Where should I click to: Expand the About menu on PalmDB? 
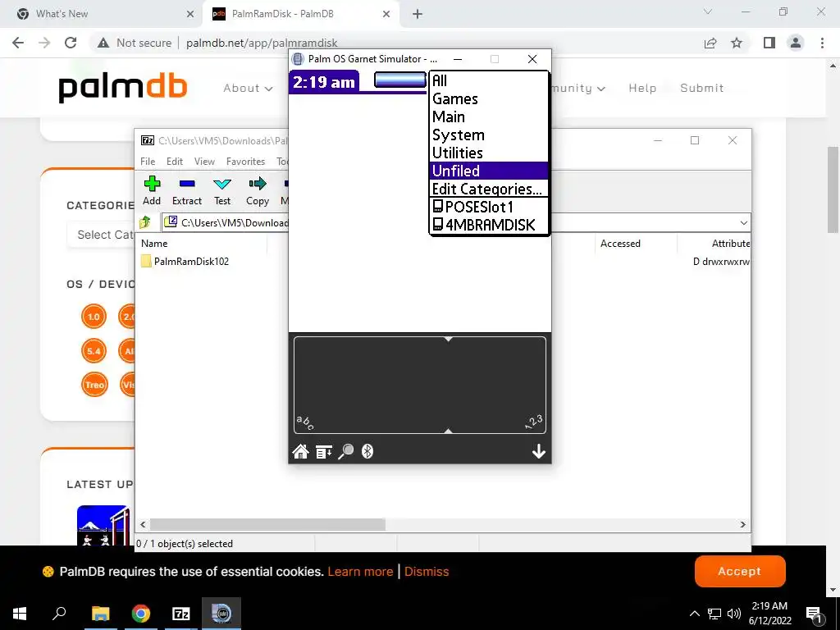(x=248, y=89)
